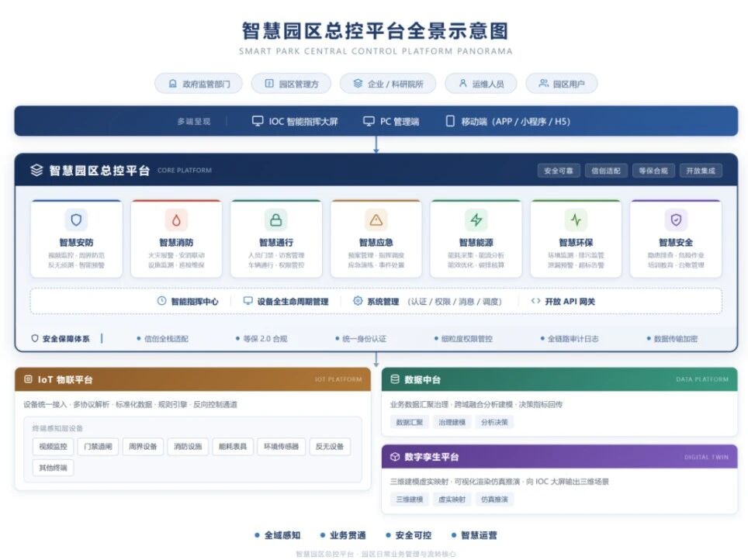Click the phone icon beside 移动端

450,121
